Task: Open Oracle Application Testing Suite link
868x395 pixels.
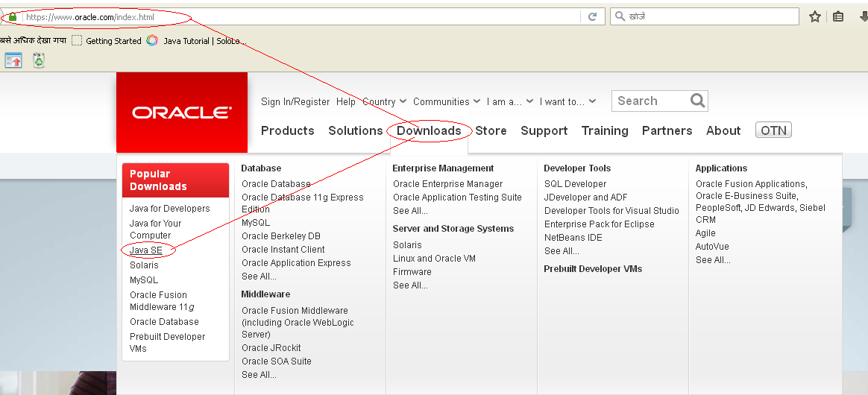Action: click(457, 197)
